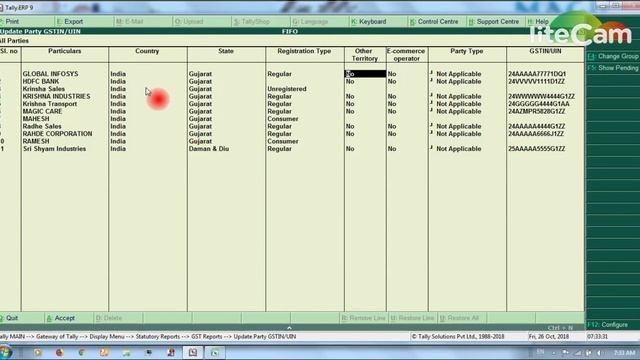Image resolution: width=640 pixels, height=360 pixels.
Task: Click GSTIN 24GGGGG4444G1AA
Action: pyautogui.click(x=539, y=104)
